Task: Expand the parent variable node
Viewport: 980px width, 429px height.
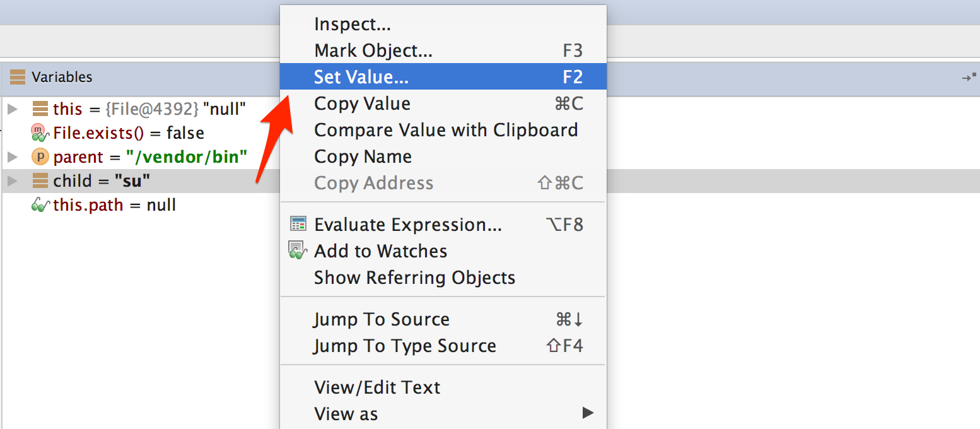Action: click(x=12, y=156)
